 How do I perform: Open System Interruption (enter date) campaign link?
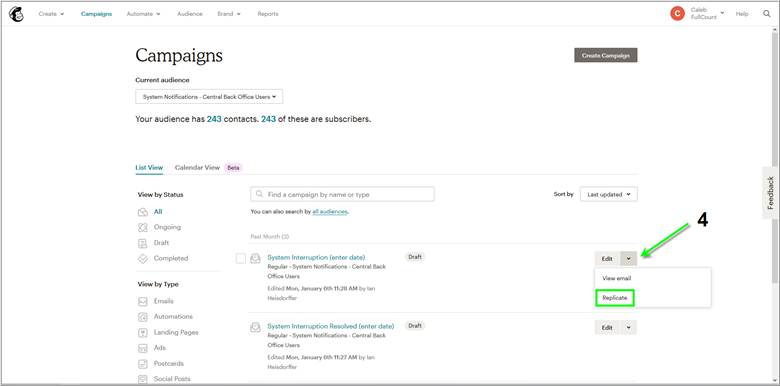coord(316,257)
